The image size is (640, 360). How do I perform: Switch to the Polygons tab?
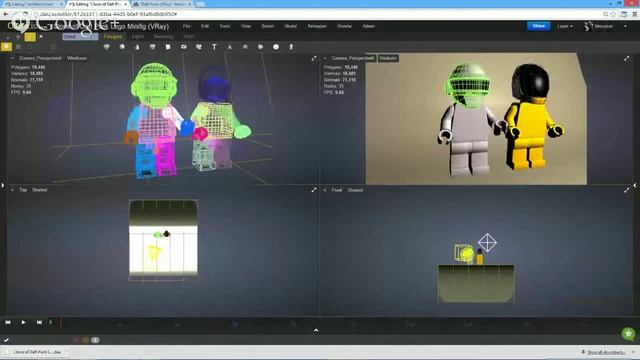[113, 36]
